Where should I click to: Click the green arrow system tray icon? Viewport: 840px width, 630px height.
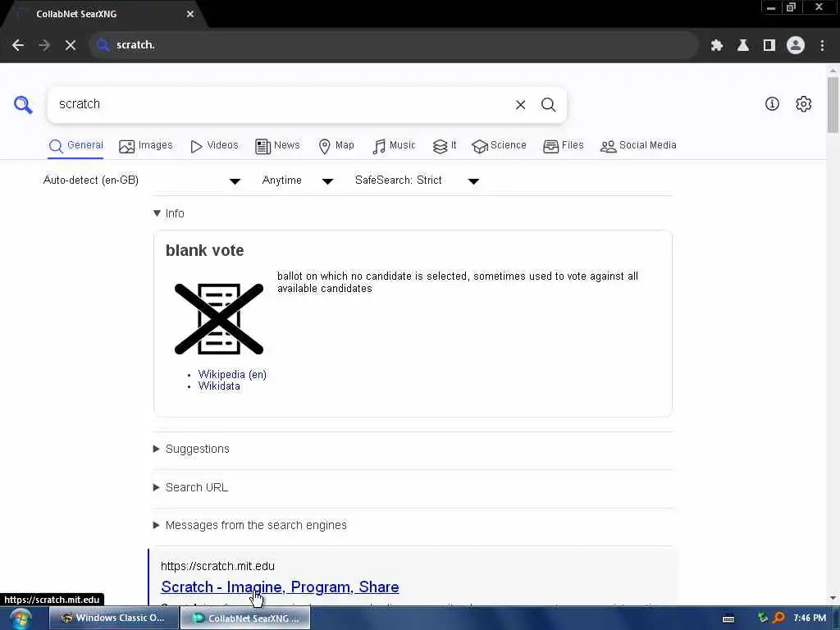point(763,618)
